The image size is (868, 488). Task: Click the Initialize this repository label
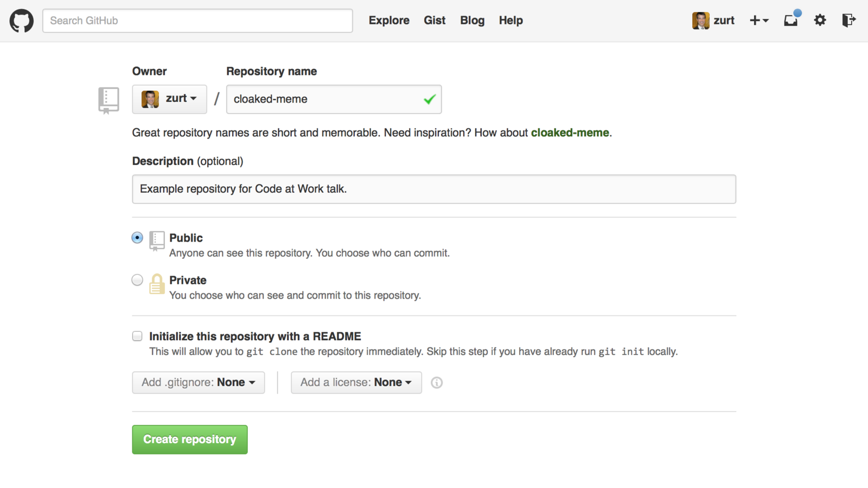(x=255, y=336)
